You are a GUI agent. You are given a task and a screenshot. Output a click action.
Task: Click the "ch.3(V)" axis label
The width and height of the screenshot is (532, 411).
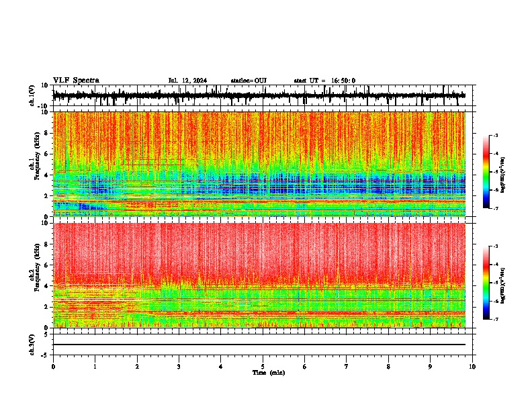pos(32,345)
